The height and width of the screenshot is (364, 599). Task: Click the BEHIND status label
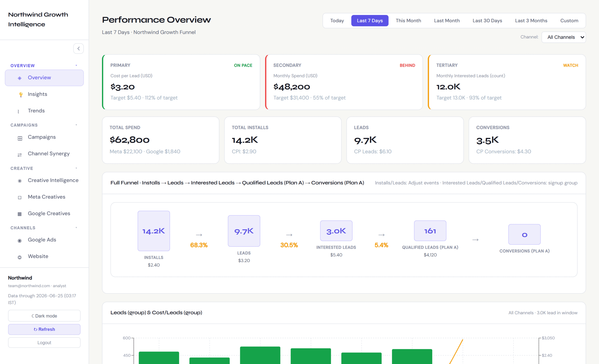click(407, 65)
